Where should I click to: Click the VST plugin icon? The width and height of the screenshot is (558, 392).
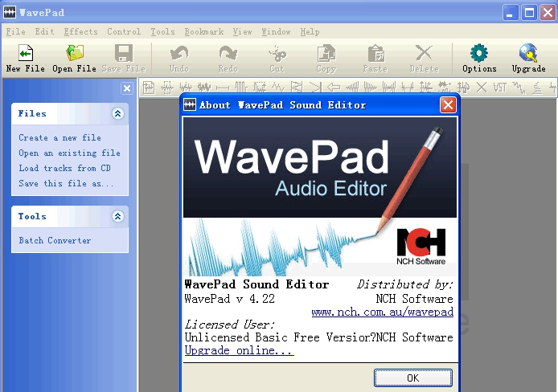(x=500, y=87)
